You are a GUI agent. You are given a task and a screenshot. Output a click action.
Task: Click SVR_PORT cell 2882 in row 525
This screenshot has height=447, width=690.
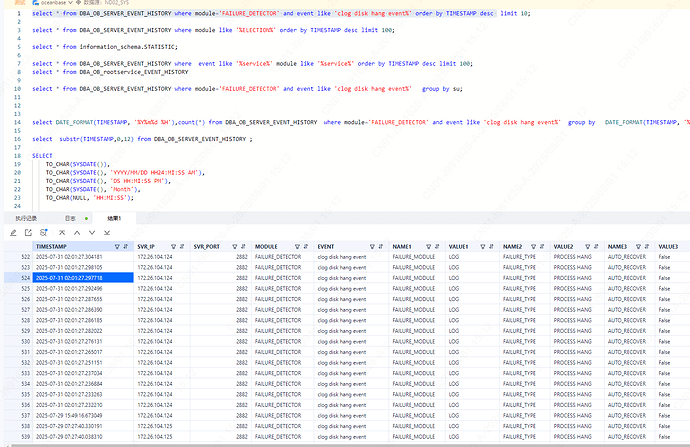point(221,289)
